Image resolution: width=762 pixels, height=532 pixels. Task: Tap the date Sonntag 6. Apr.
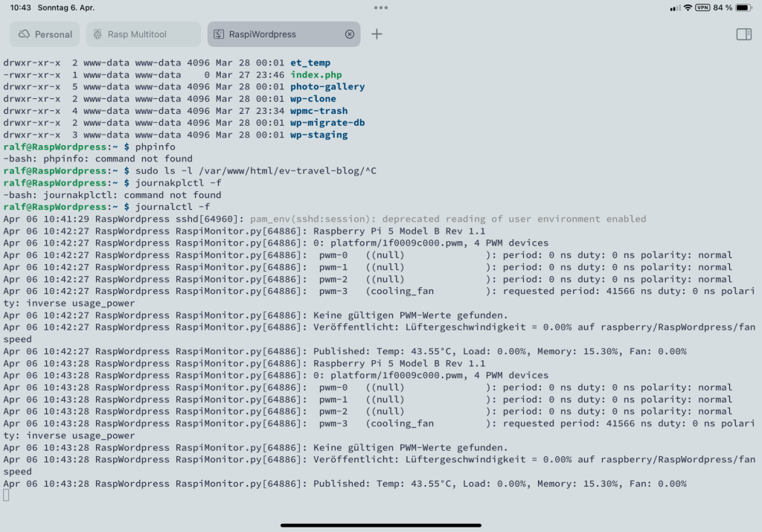pyautogui.click(x=66, y=7)
